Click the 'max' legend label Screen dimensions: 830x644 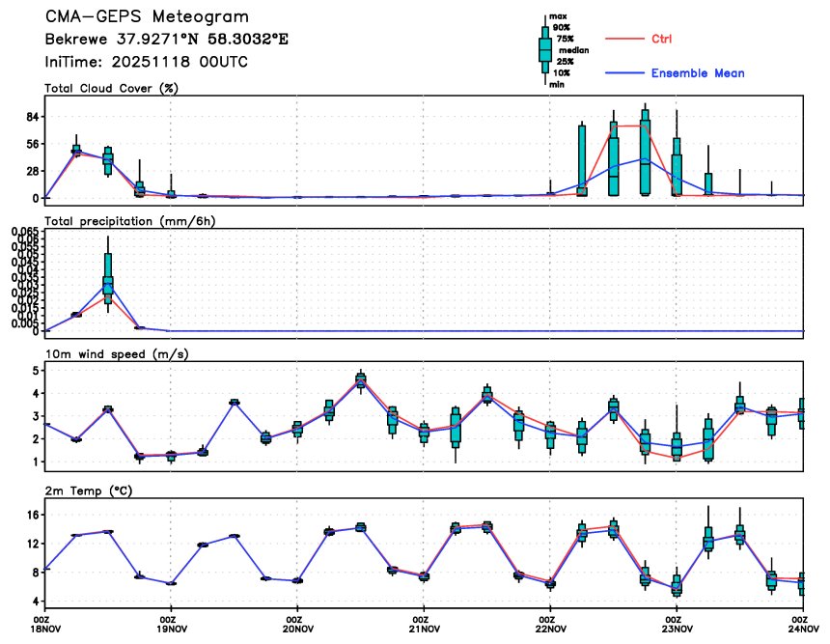[558, 16]
